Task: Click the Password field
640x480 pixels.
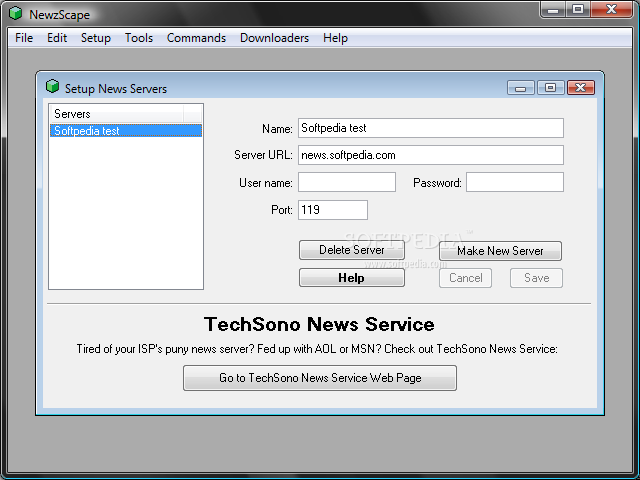Action: (515, 182)
